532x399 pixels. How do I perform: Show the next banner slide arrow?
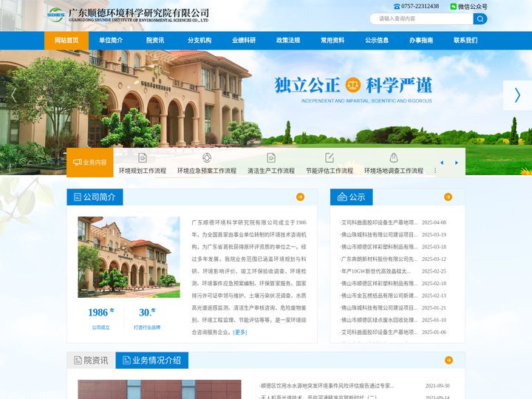[x=517, y=95]
